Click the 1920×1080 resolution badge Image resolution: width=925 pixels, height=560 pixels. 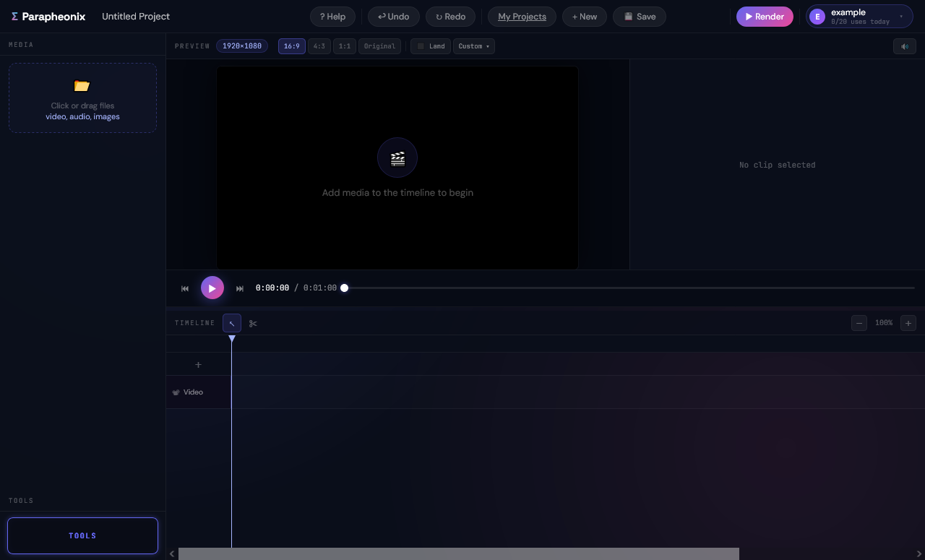coord(242,46)
